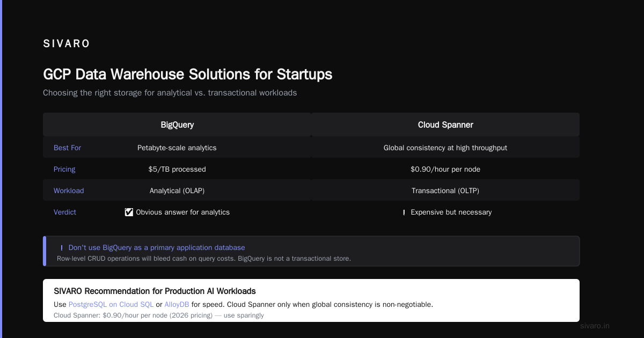The width and height of the screenshot is (644, 338).
Task: Click the Cloud Spanner column header
Action: point(445,124)
